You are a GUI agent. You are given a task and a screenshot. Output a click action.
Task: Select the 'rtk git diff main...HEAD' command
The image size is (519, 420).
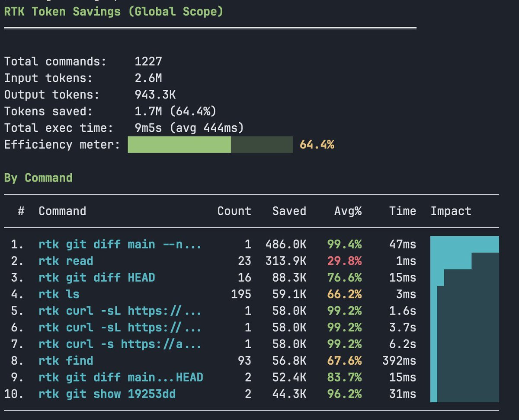121,377
